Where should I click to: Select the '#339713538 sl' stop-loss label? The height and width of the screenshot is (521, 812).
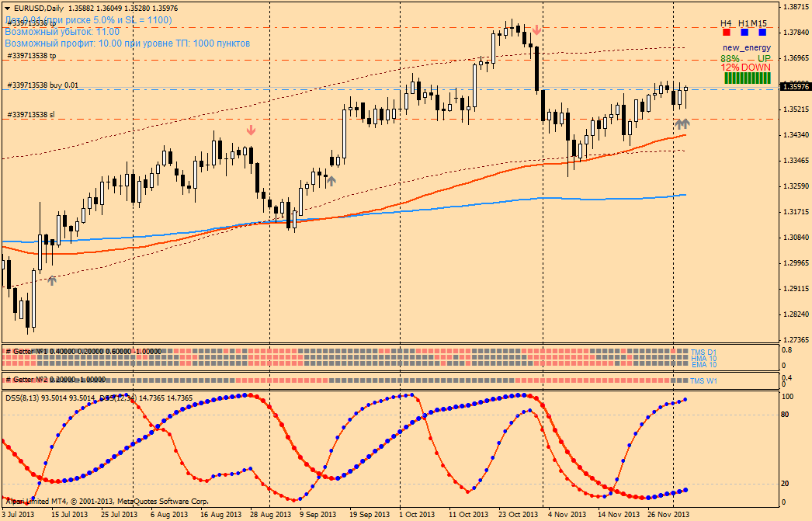point(30,114)
